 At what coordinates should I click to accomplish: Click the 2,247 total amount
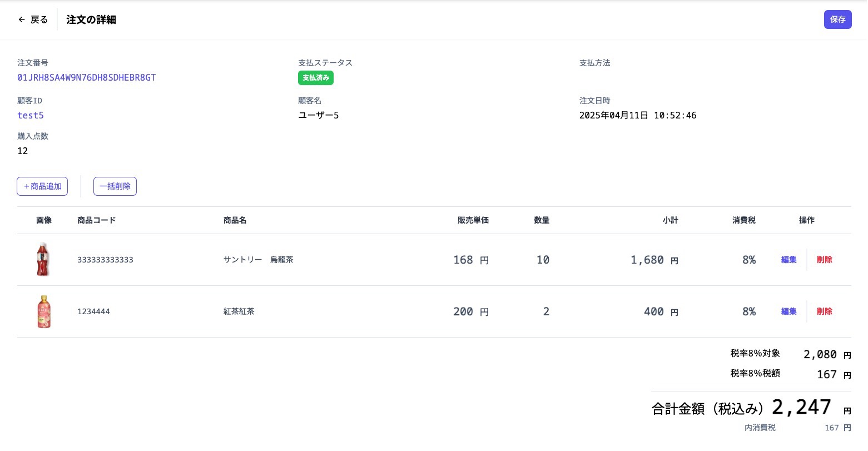[x=801, y=407]
